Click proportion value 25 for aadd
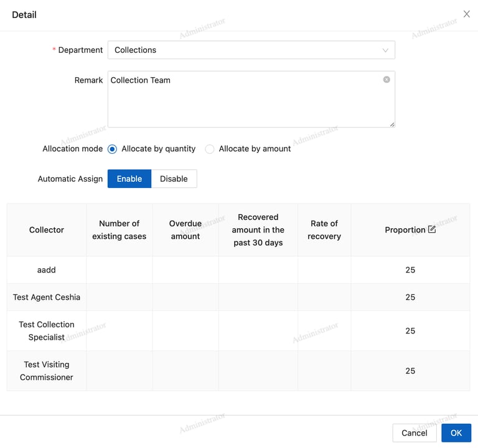478x448 pixels. (x=410, y=269)
